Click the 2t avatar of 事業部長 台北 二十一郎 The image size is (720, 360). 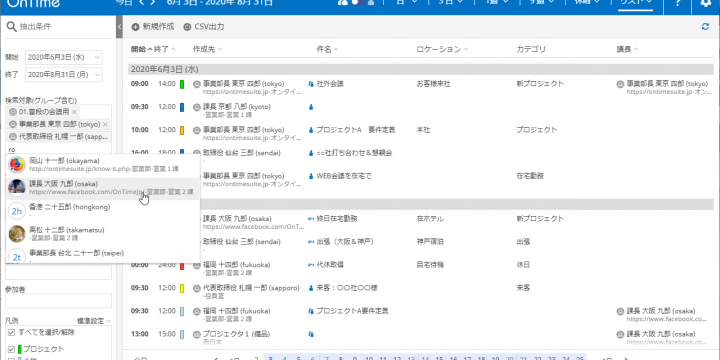17,257
